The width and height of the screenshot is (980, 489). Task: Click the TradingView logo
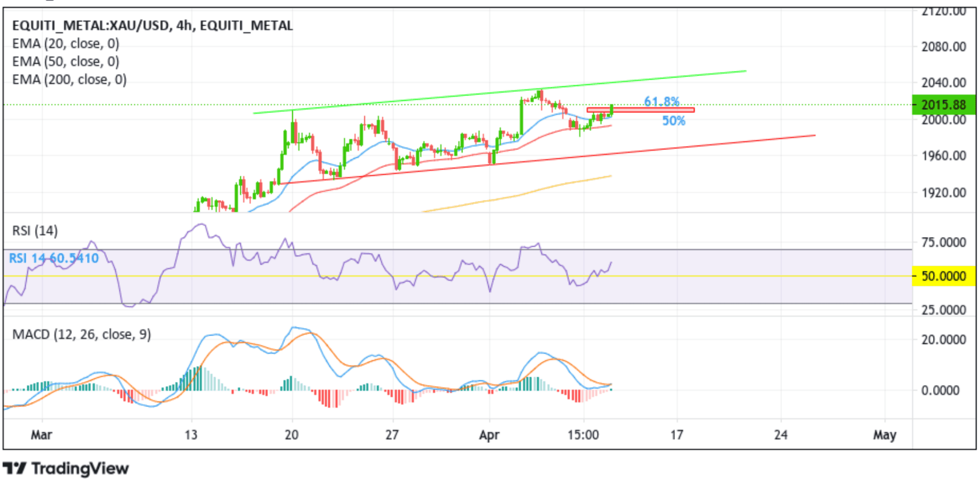66,468
